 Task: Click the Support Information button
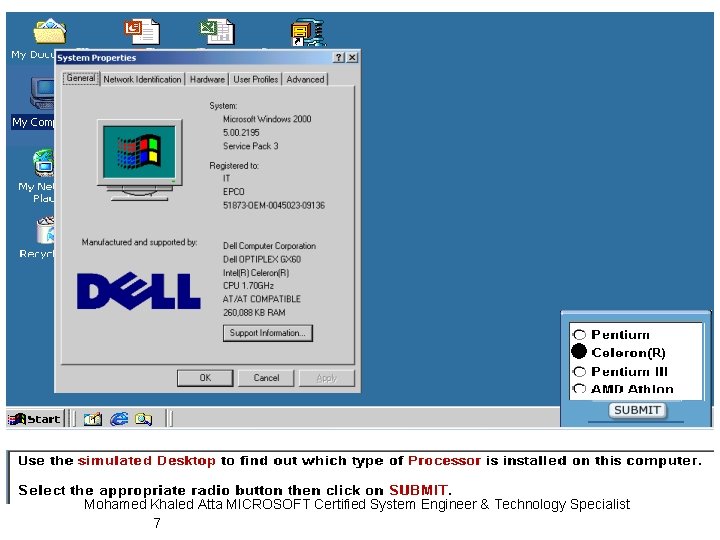(x=268, y=333)
